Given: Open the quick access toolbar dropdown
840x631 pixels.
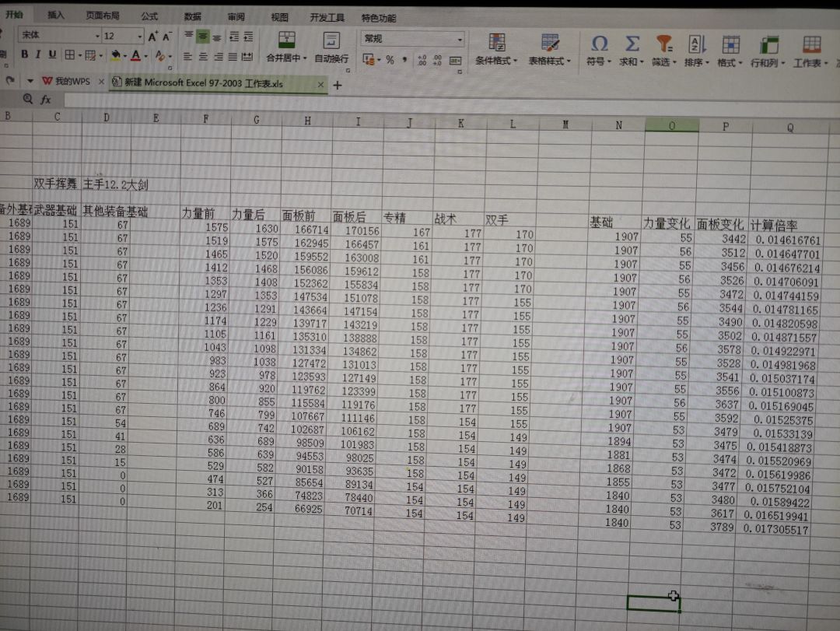Looking at the screenshot, I should pyautogui.click(x=30, y=80).
